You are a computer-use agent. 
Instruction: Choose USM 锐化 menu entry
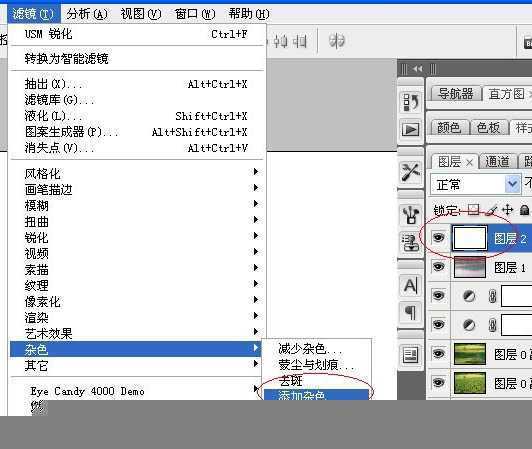point(136,34)
